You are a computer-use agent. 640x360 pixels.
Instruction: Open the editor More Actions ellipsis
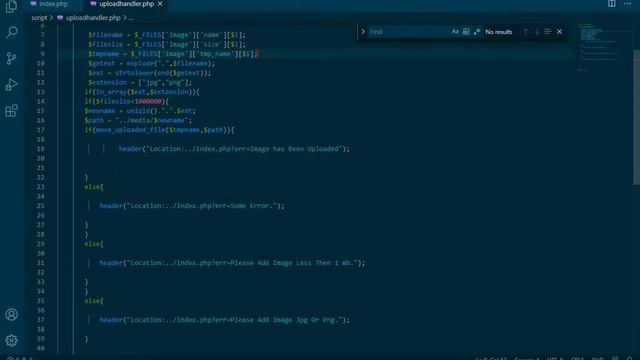tap(627, 4)
